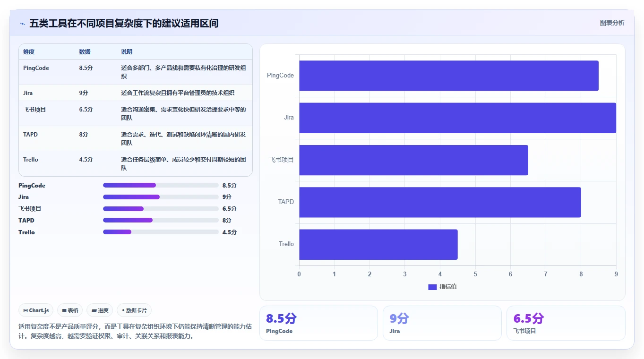Click the small icon beside the chart title

(22, 24)
